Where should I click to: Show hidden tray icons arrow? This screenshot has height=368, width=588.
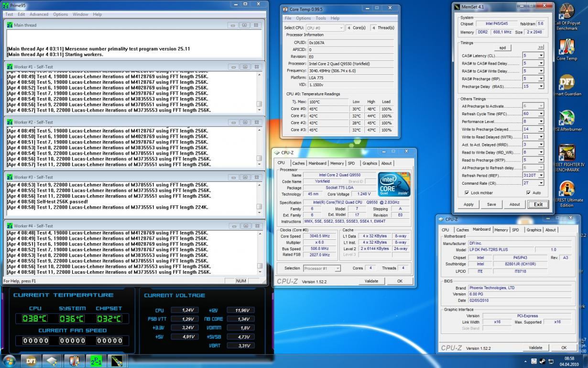point(526,361)
